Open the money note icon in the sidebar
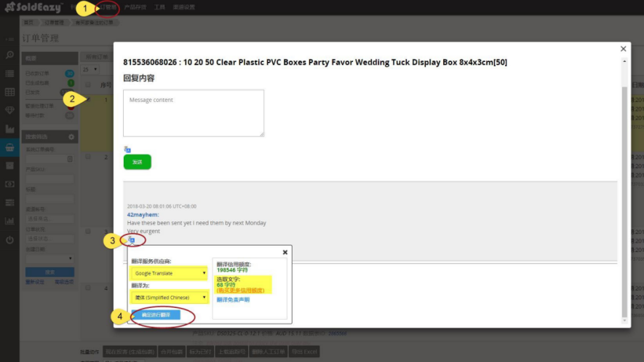This screenshot has height=362, width=644. [x=9, y=184]
